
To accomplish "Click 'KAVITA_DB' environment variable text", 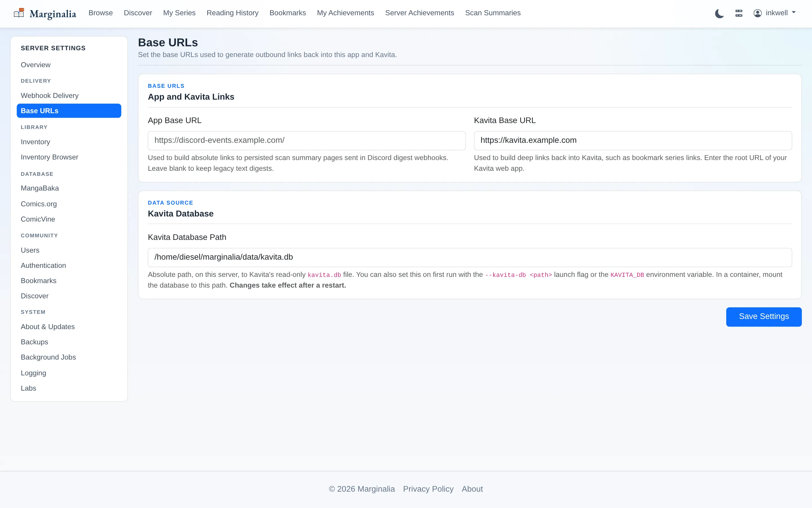I will click(x=627, y=275).
